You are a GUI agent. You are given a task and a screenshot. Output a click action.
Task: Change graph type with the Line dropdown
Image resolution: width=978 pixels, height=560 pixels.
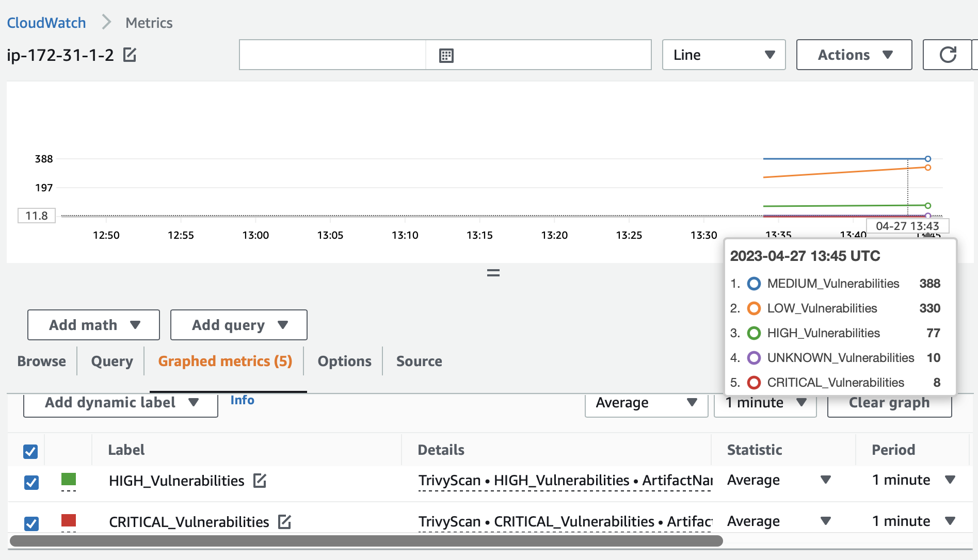tap(723, 55)
